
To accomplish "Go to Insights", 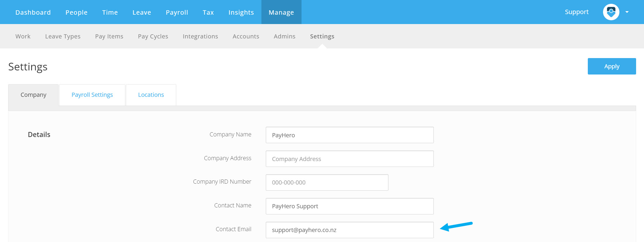I will (241, 12).
